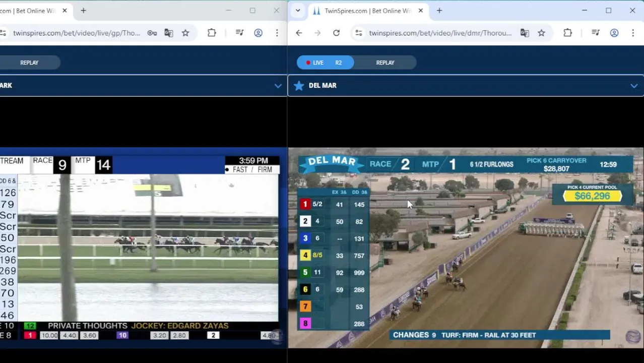Expand the left window track dropdown chevron

(278, 86)
